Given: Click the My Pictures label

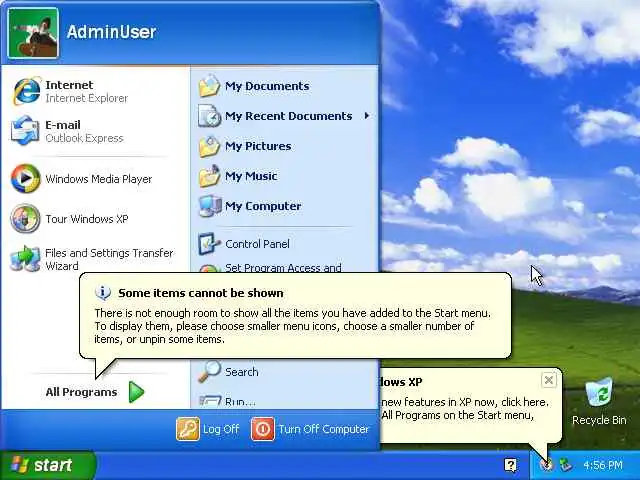Looking at the screenshot, I should [x=258, y=146].
